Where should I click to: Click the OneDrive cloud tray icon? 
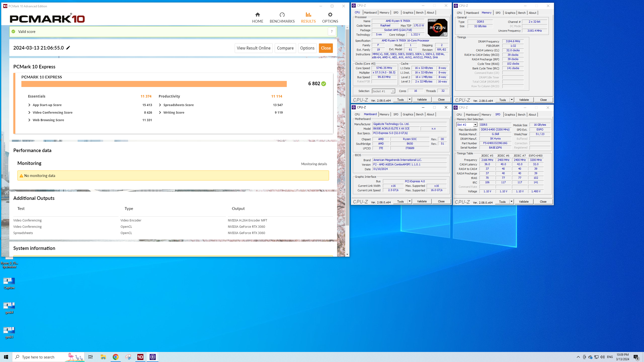590,357
